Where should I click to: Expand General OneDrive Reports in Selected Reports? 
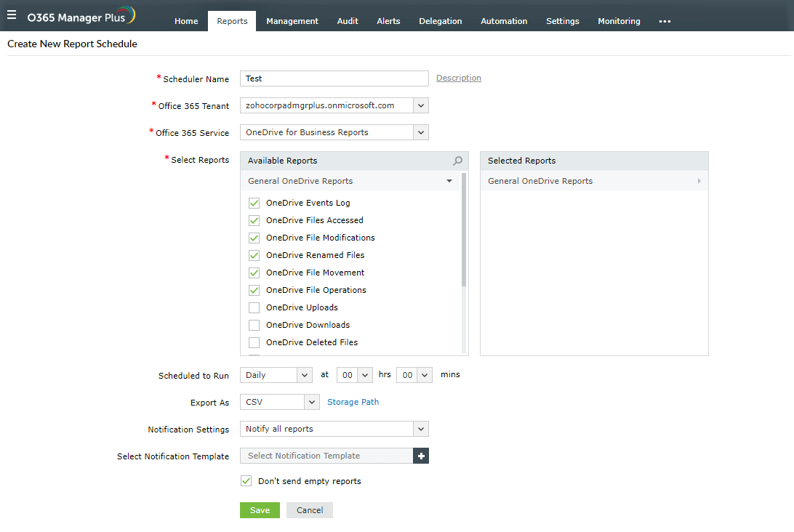pyautogui.click(x=699, y=181)
